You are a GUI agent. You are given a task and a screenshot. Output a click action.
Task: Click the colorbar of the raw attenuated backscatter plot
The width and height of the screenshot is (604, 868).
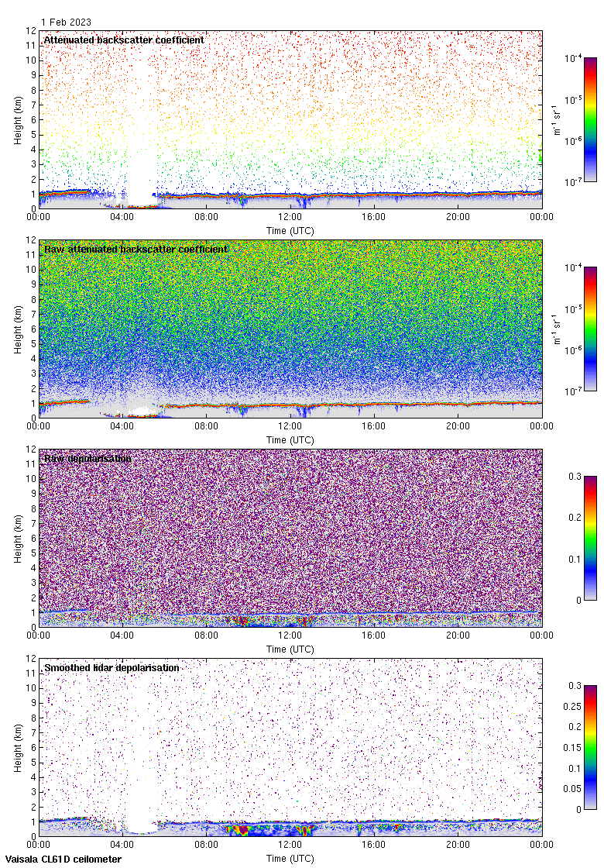click(590, 329)
